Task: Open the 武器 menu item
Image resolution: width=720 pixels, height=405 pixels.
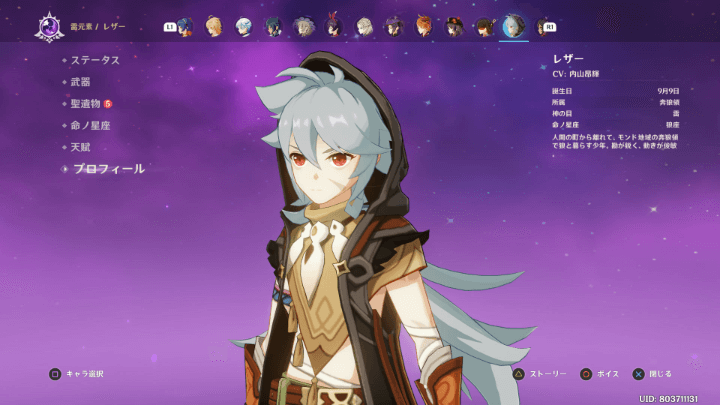Action: 80,82
